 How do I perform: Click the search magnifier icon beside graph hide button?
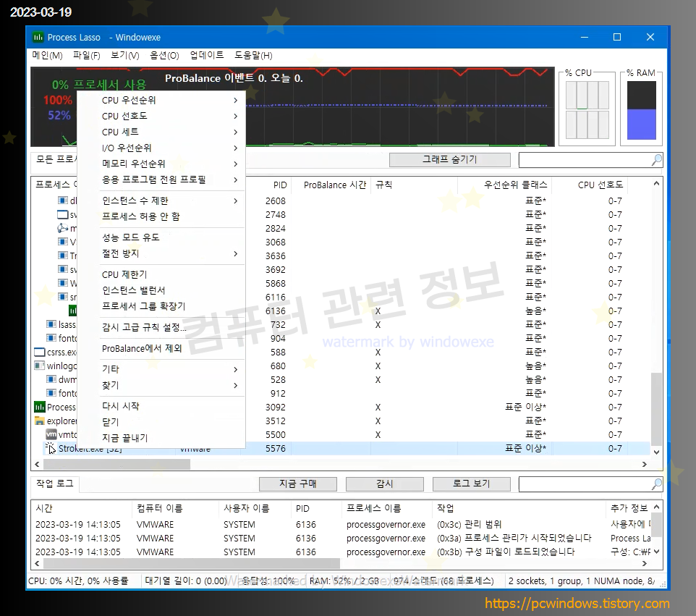point(656,160)
